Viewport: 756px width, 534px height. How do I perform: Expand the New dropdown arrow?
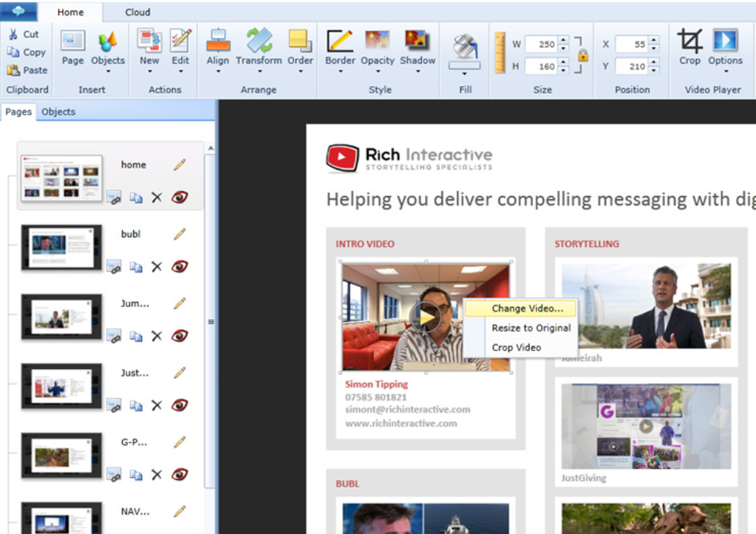pyautogui.click(x=149, y=72)
